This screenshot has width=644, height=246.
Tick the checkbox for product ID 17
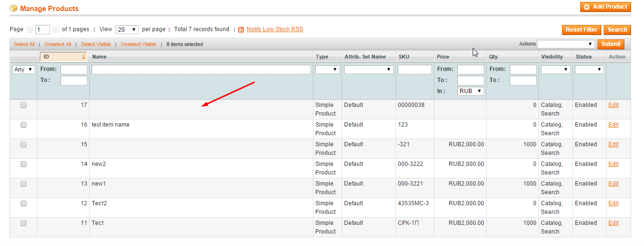24,105
